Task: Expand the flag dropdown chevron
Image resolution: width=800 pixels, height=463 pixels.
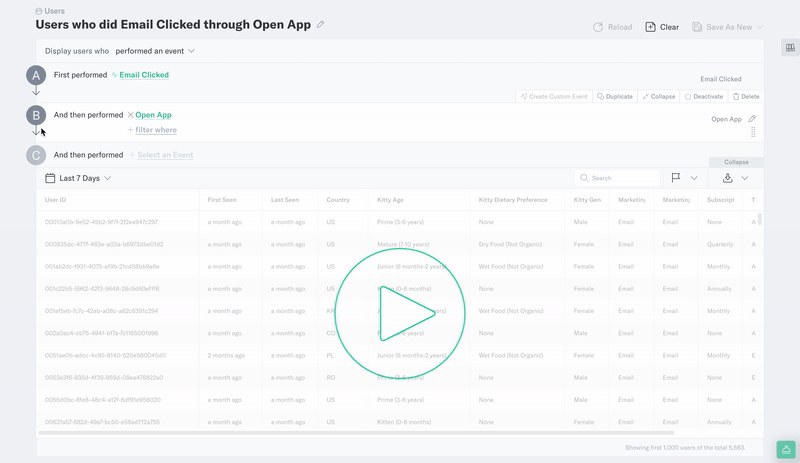Action: [694, 178]
